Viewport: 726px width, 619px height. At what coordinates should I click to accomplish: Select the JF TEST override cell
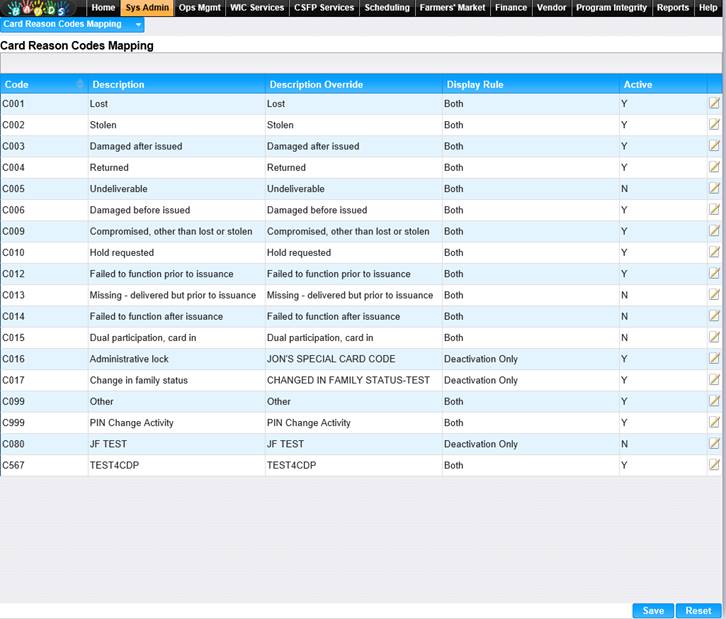coord(354,444)
